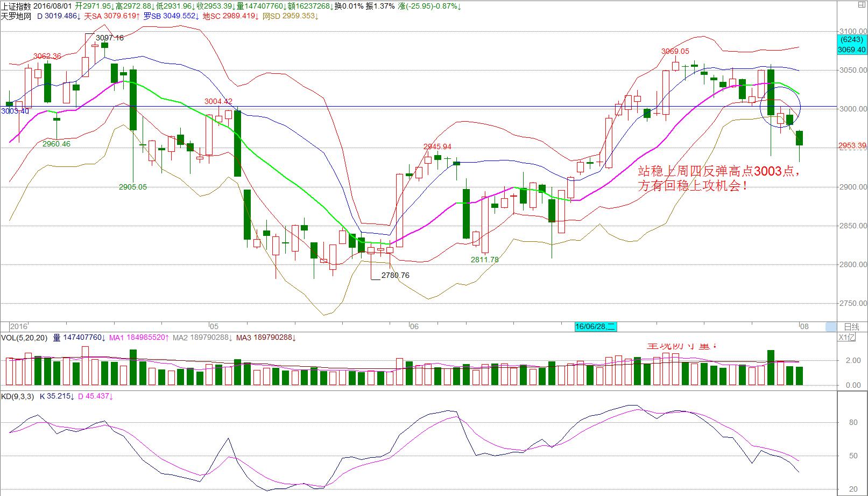Image resolution: width=868 pixels, height=496 pixels.
Task: Click the 06 month tick on the time axis
Action: [413, 326]
